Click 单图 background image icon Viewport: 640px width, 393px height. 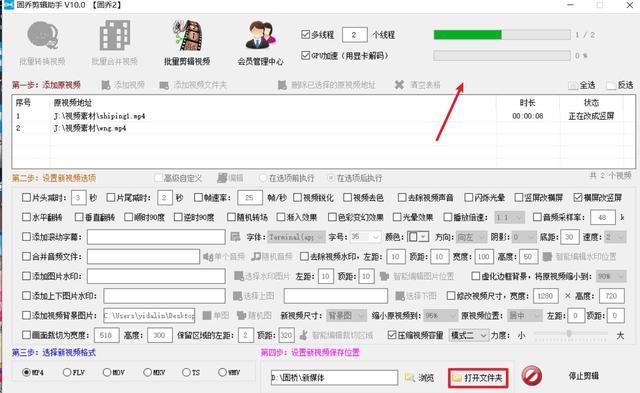(x=207, y=315)
